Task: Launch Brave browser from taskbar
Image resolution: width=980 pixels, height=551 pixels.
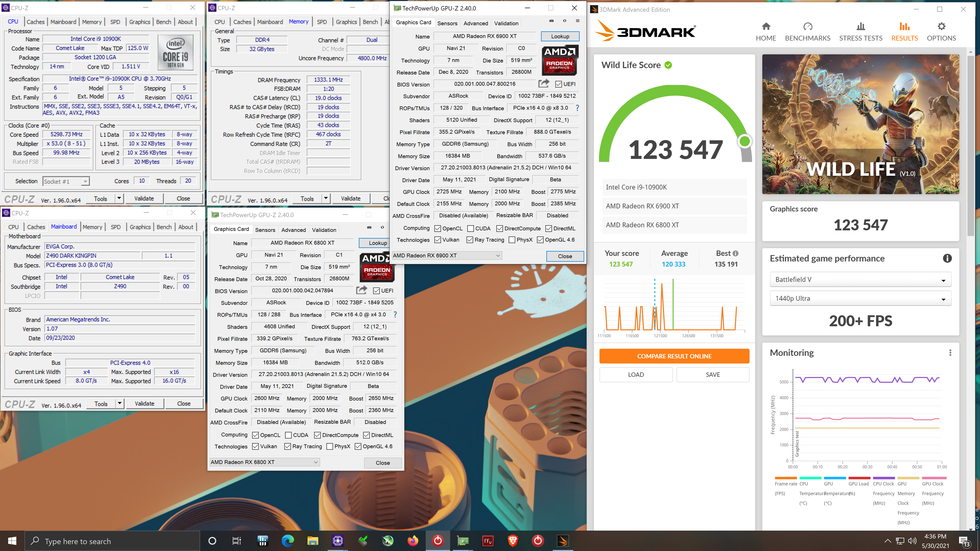Action: (x=512, y=541)
